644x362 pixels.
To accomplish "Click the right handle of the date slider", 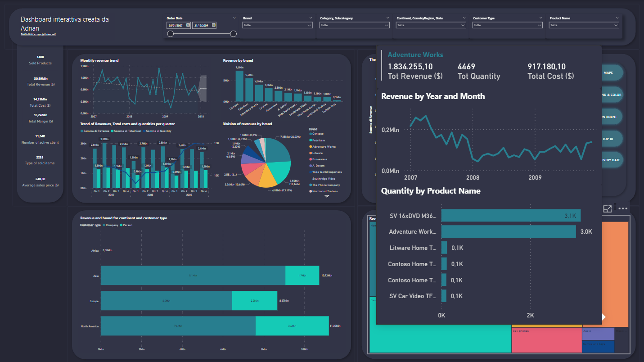I will [x=233, y=34].
